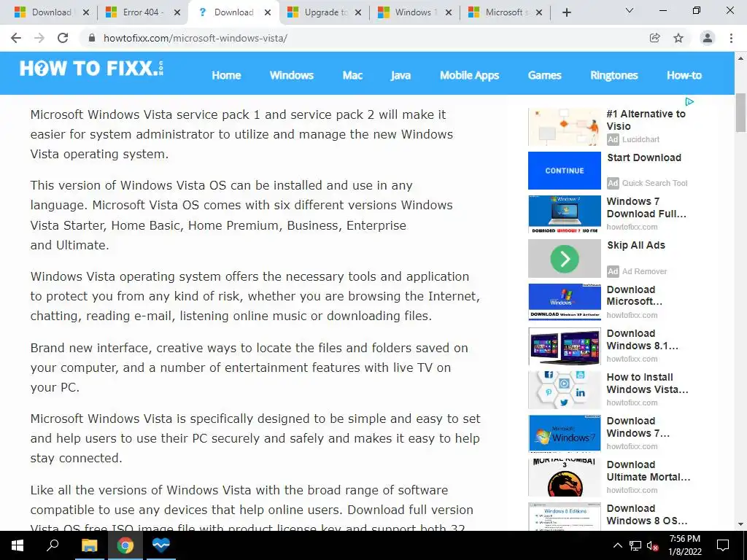Click the AdChoices icon above sidebar

(689, 101)
